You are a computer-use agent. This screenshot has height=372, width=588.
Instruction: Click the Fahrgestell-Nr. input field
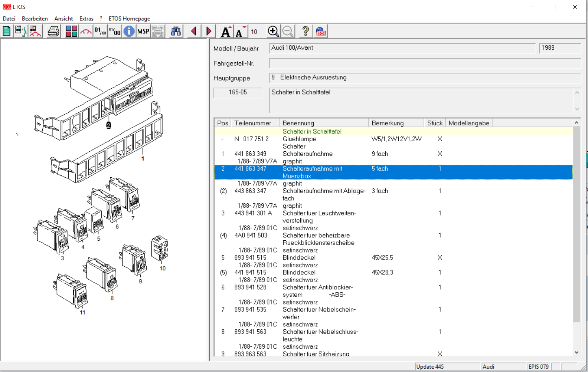pos(425,63)
